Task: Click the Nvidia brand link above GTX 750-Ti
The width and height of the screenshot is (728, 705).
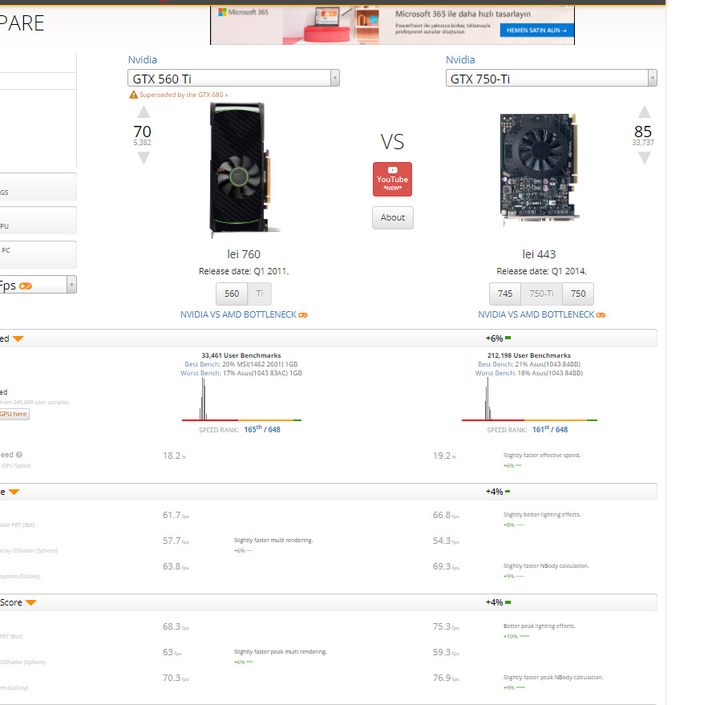Action: 460,60
